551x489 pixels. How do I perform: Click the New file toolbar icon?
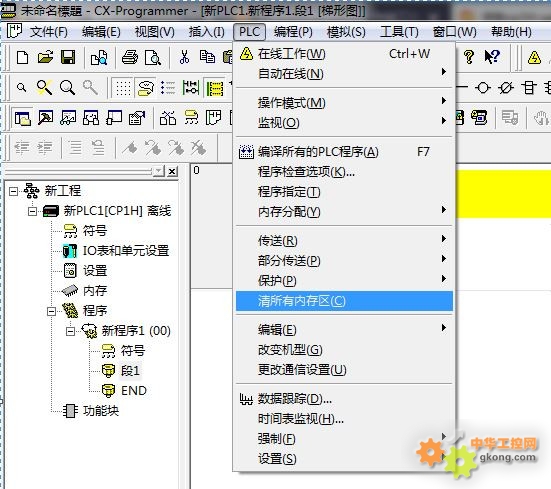22,57
